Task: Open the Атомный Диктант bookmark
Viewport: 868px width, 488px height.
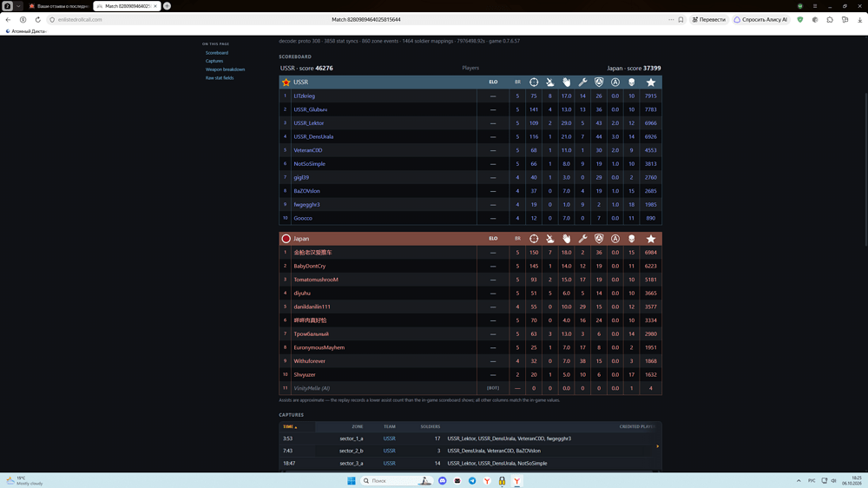Action: tap(25, 31)
